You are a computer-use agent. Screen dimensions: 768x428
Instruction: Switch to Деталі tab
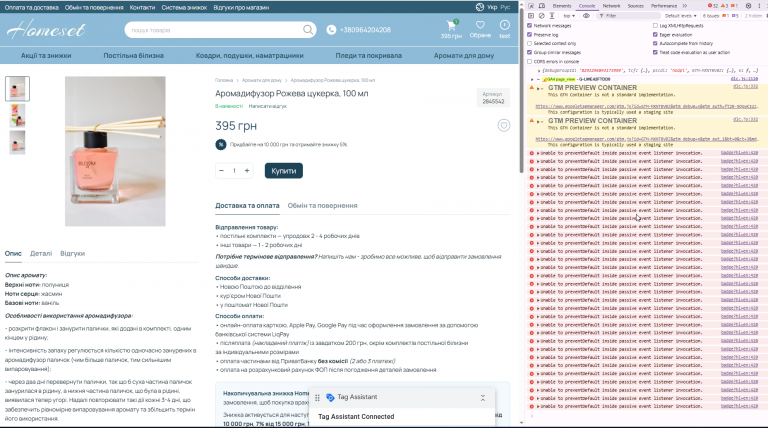pos(41,254)
